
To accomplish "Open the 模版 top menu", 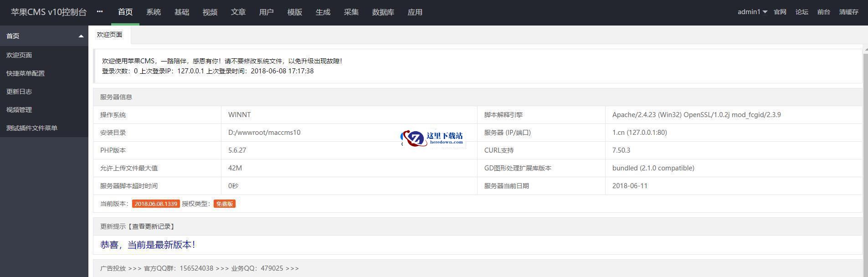I will tap(295, 12).
